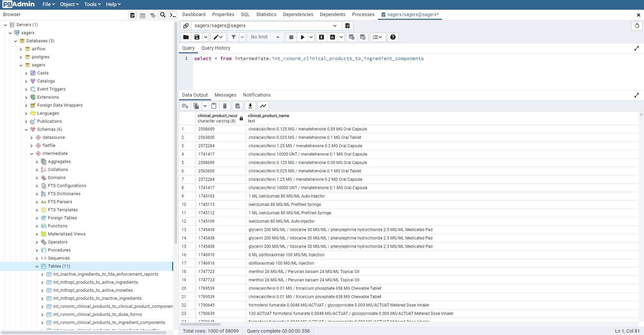Open Query Tool from Browser toolbar
Screen dimensions: 644x335
click(133, 15)
